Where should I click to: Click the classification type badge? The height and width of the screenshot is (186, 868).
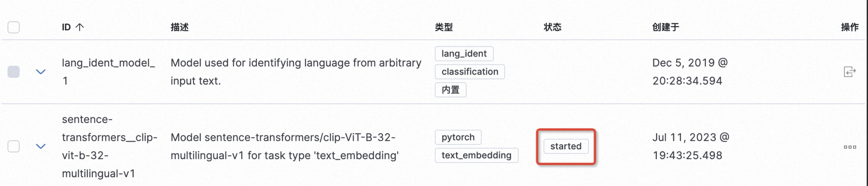point(470,72)
